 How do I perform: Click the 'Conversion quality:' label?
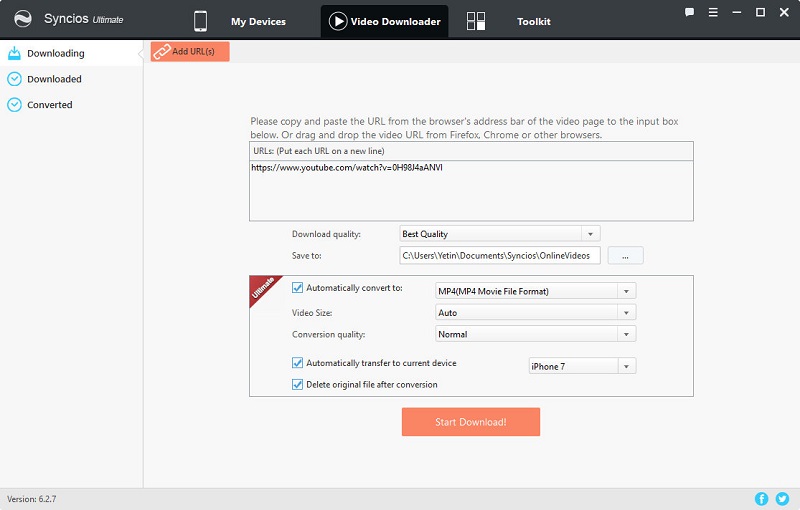click(329, 335)
